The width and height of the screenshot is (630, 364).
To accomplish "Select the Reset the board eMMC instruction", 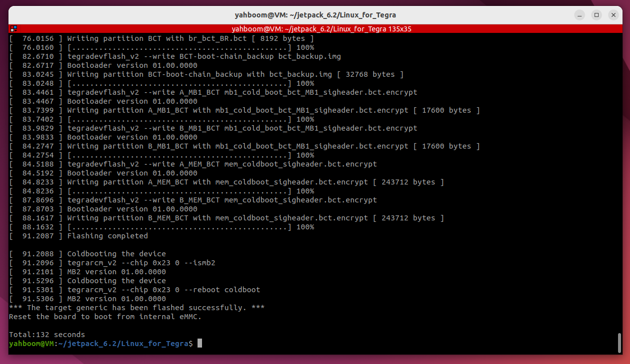I will (x=105, y=316).
